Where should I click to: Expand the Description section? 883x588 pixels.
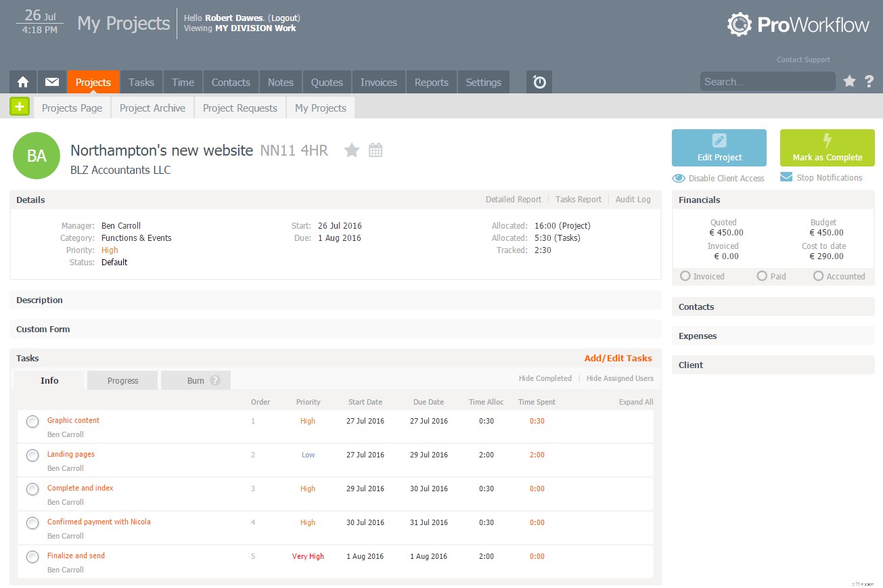click(x=335, y=300)
